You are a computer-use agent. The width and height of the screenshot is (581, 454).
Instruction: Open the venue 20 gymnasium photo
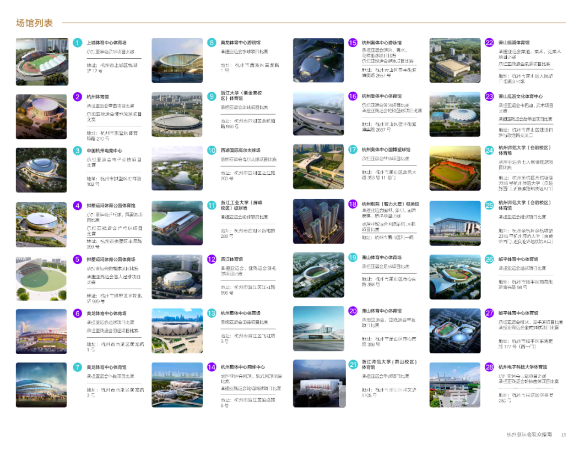(319, 328)
